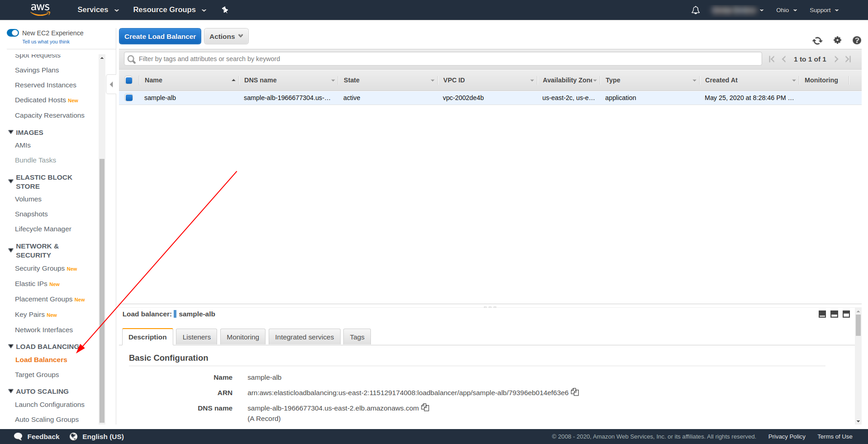The image size is (868, 444).
Task: Go to first page of results
Action: pyautogui.click(x=772, y=59)
